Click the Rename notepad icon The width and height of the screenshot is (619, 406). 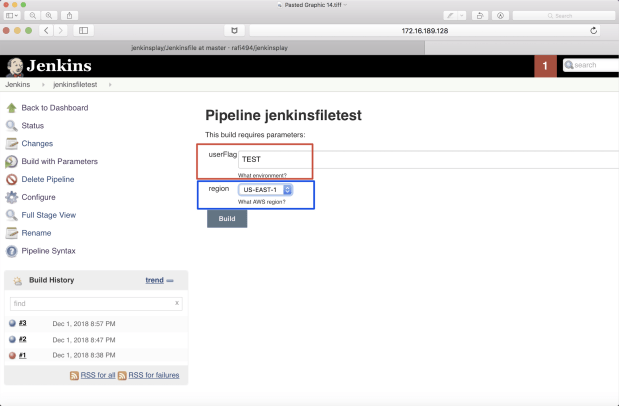point(11,233)
